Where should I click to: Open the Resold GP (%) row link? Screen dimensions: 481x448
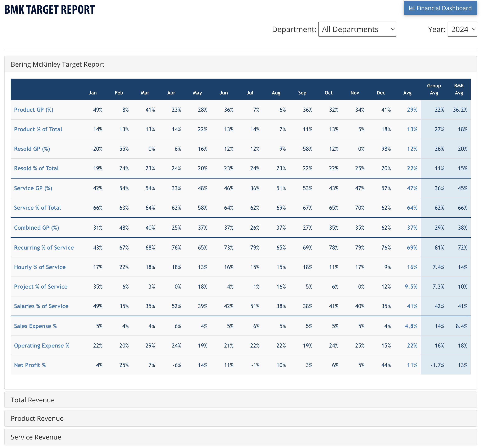point(32,149)
